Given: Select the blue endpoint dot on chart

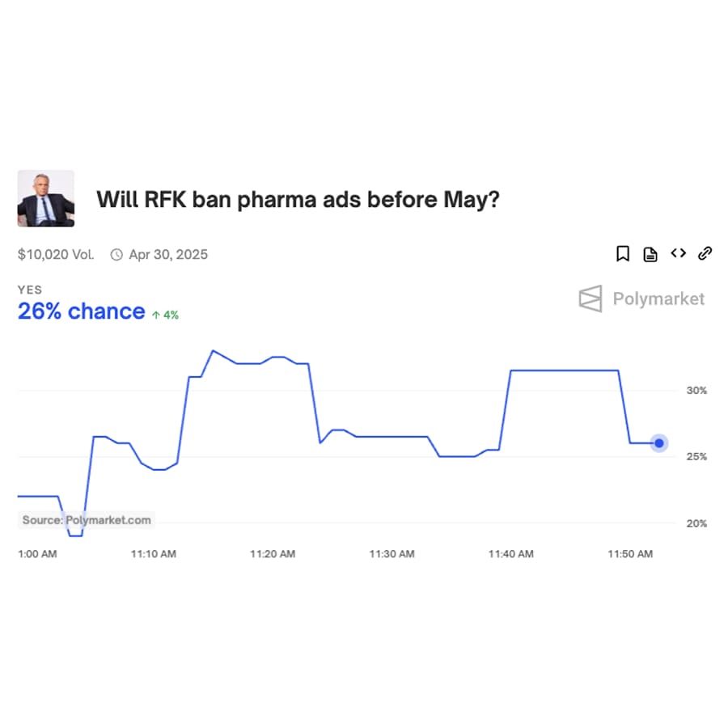Looking at the screenshot, I should click(659, 443).
